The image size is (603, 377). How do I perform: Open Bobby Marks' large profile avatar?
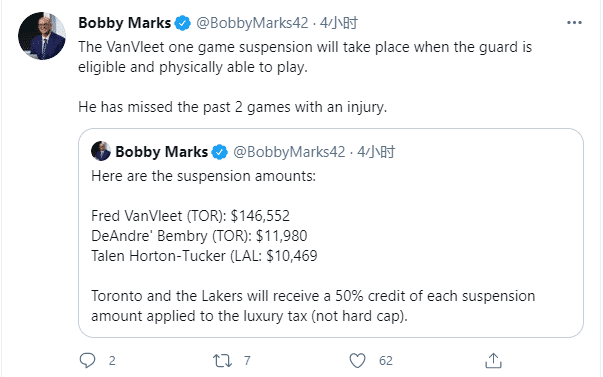tap(42, 36)
